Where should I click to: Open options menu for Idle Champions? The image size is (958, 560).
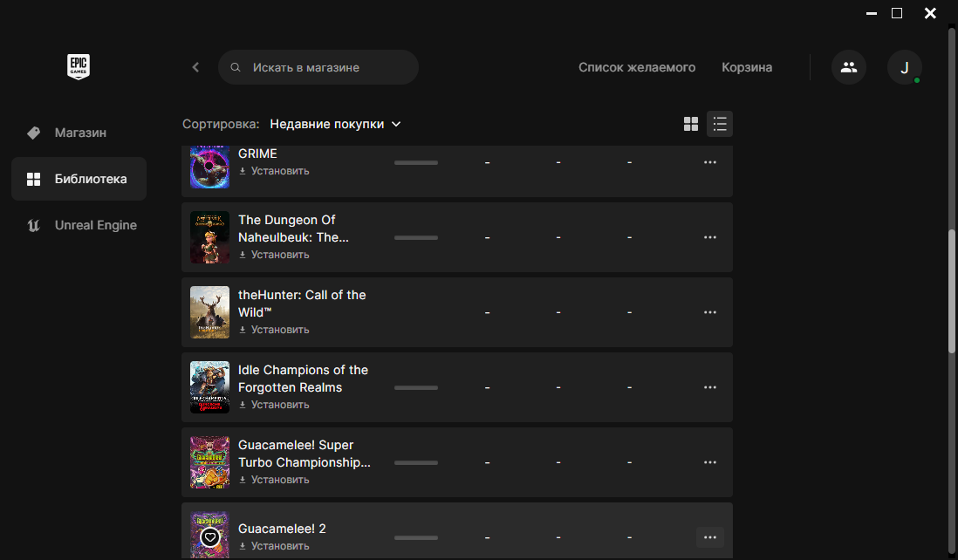(710, 387)
